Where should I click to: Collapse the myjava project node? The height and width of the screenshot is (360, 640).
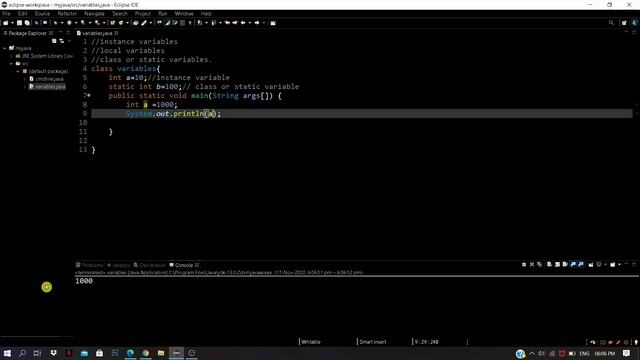tap(5, 48)
